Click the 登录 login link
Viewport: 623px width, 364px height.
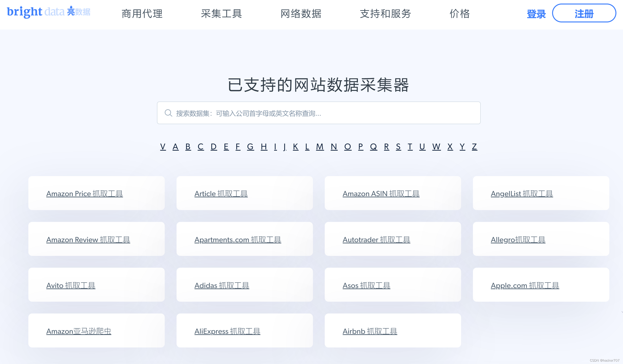point(536,14)
